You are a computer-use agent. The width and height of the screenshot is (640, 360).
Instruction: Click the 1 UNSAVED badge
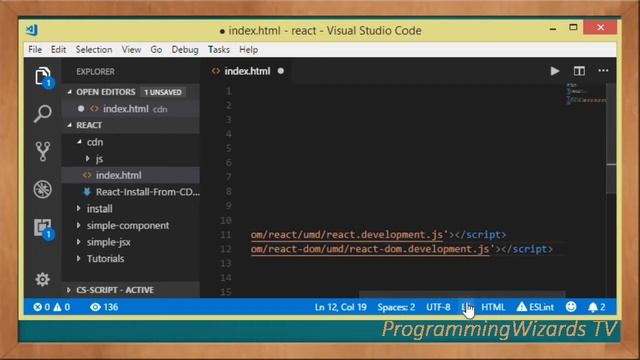pos(163,92)
